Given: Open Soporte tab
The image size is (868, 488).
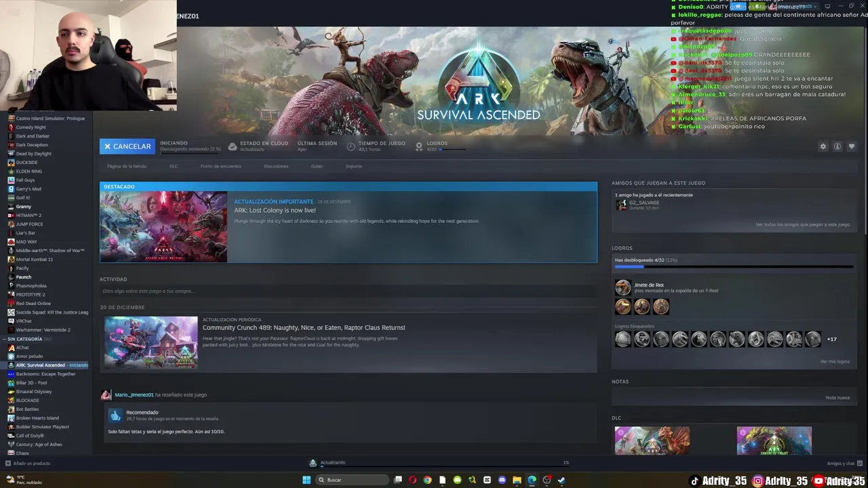Looking at the screenshot, I should click(x=353, y=166).
